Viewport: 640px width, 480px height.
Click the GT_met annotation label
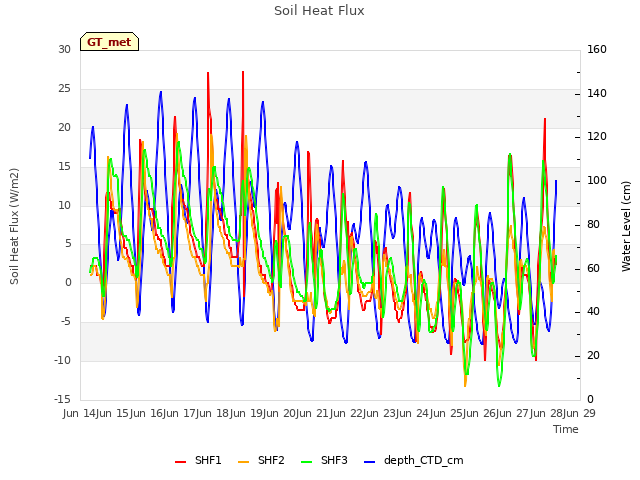point(109,42)
